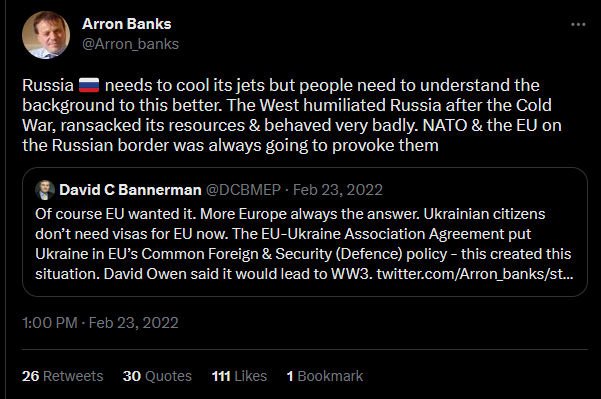This screenshot has width=601, height=399.
Task: Open the twitter.com/Arron_banks/st... link
Action: point(475,274)
